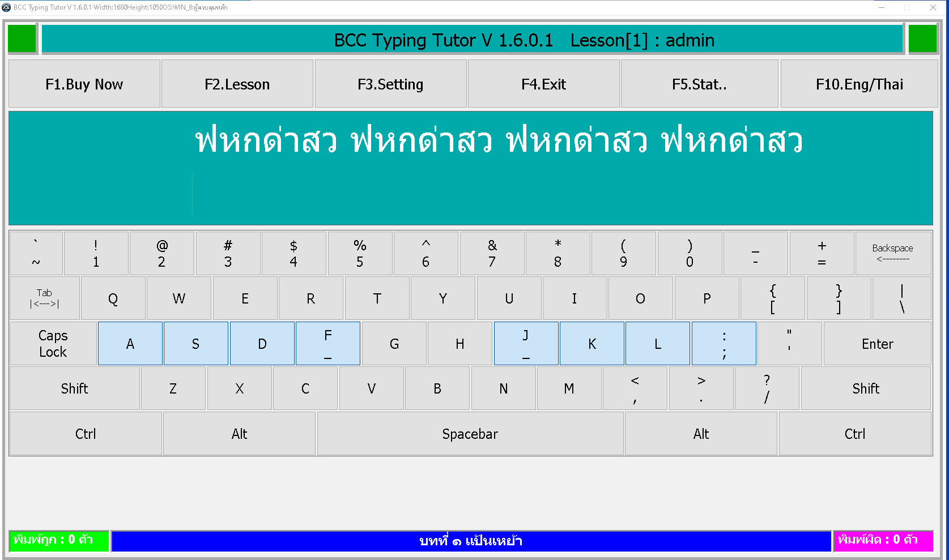
Task: Show statistics with the F5.Stat.. button
Action: (699, 84)
